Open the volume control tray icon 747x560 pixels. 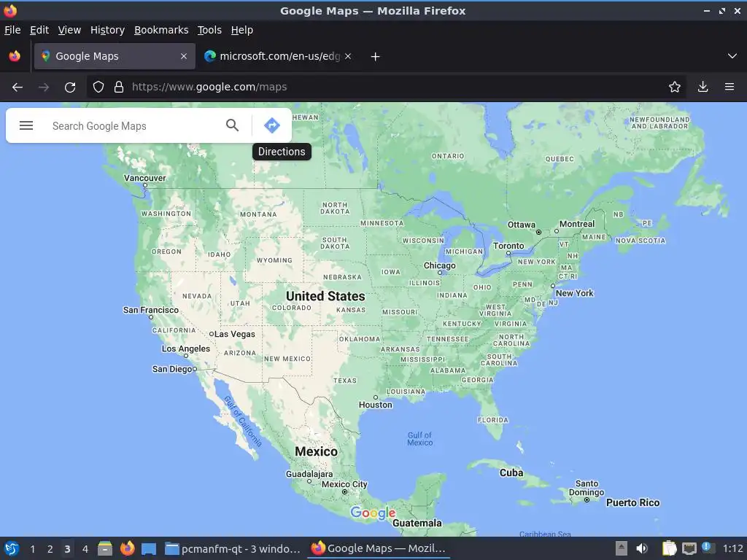(642, 548)
